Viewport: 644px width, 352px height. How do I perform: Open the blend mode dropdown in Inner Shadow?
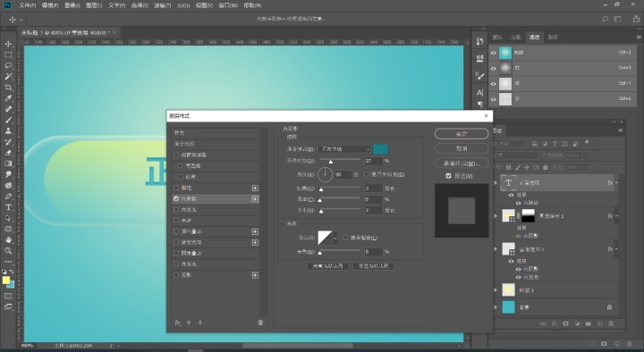(x=345, y=149)
